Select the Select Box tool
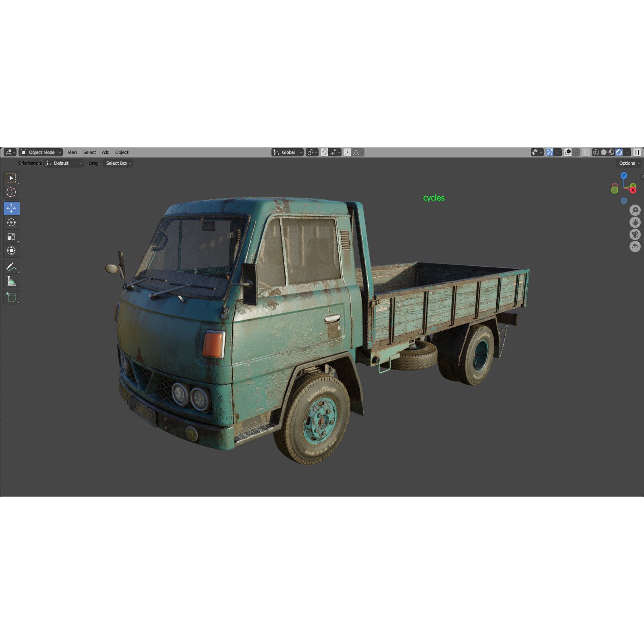The width and height of the screenshot is (644, 644). (x=11, y=178)
